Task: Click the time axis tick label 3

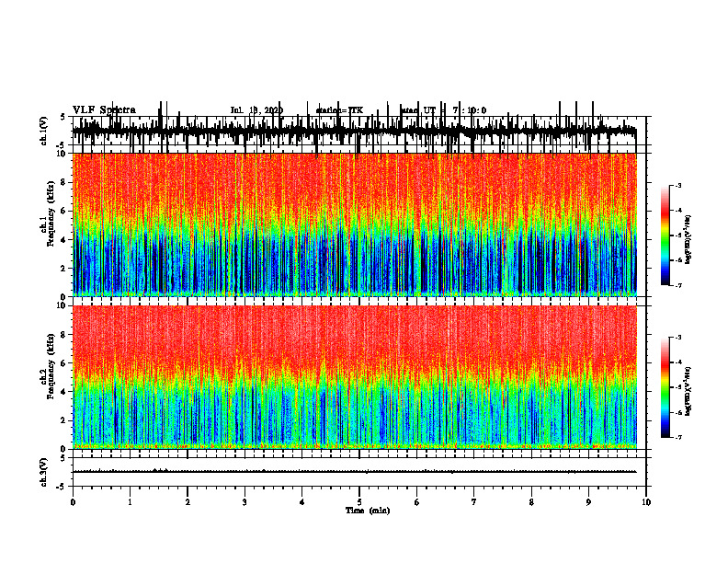Action: click(x=245, y=502)
